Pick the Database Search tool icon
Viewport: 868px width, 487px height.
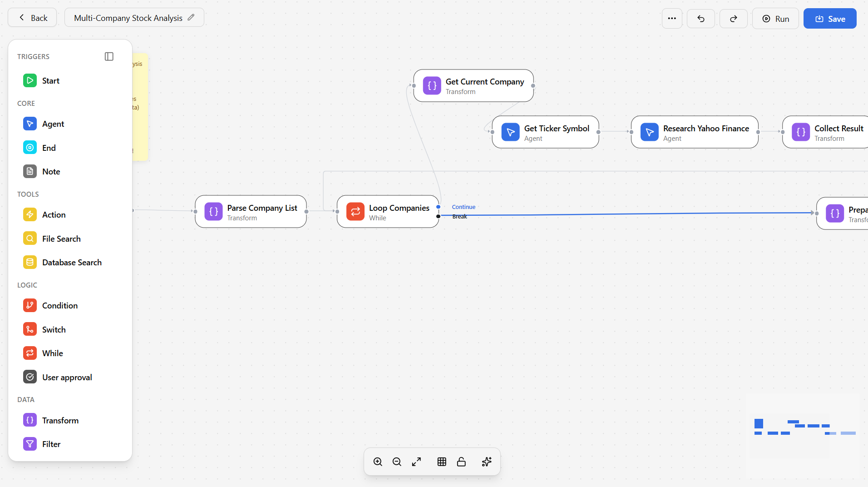click(x=30, y=263)
